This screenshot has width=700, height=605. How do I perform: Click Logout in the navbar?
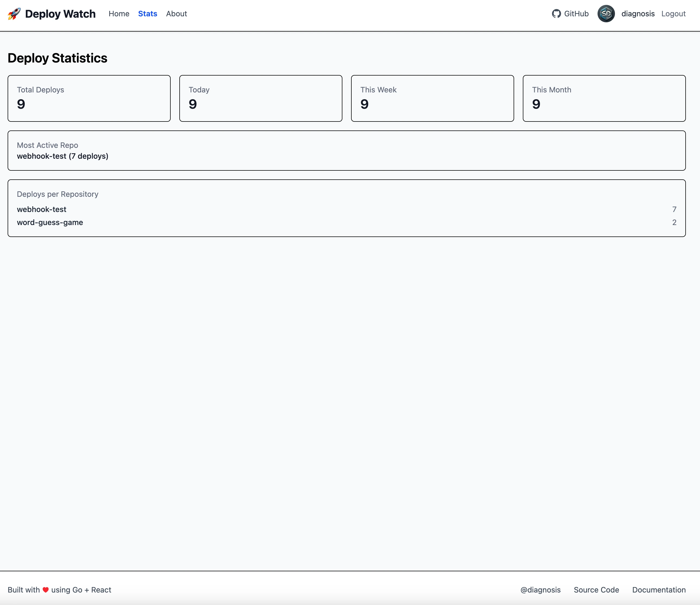[673, 14]
